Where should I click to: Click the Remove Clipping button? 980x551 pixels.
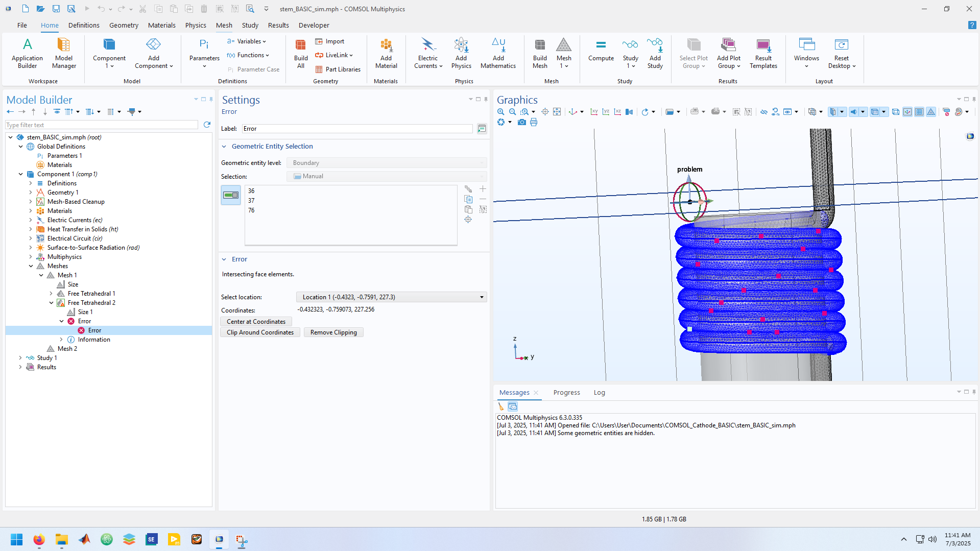coord(333,332)
